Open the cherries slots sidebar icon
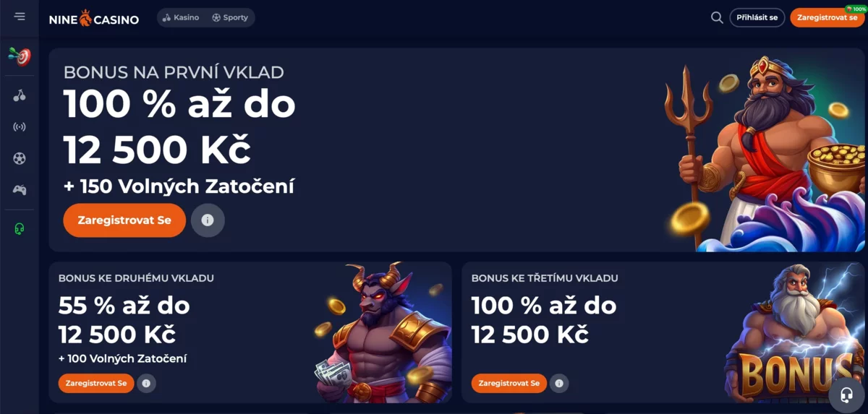The width and height of the screenshot is (868, 414). tap(20, 95)
